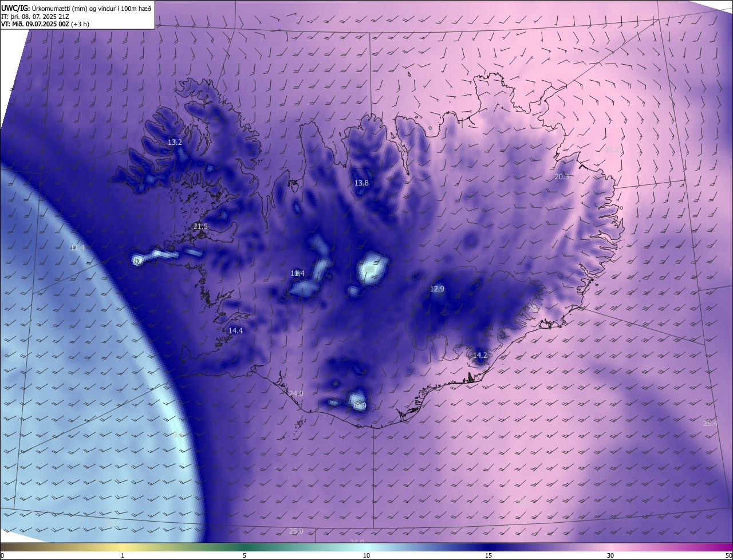The width and height of the screenshot is (733, 560).
Task: Click the 'IT: þri. 08. 07. 2025 21Z' line
Action: point(36,17)
